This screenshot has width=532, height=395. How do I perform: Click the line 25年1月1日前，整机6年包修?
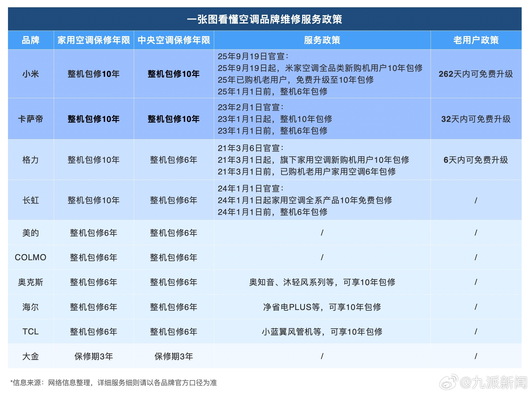[x=272, y=92]
